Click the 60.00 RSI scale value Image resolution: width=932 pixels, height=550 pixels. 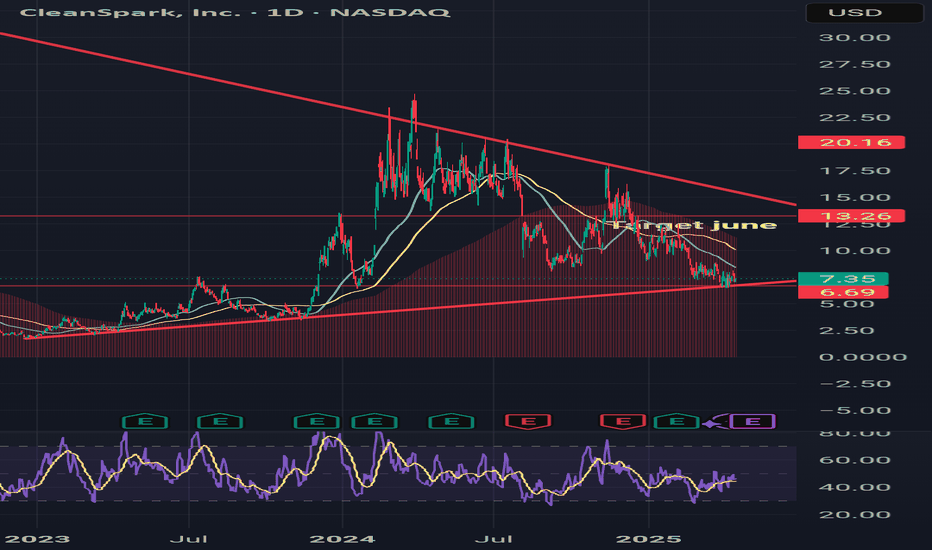855,460
